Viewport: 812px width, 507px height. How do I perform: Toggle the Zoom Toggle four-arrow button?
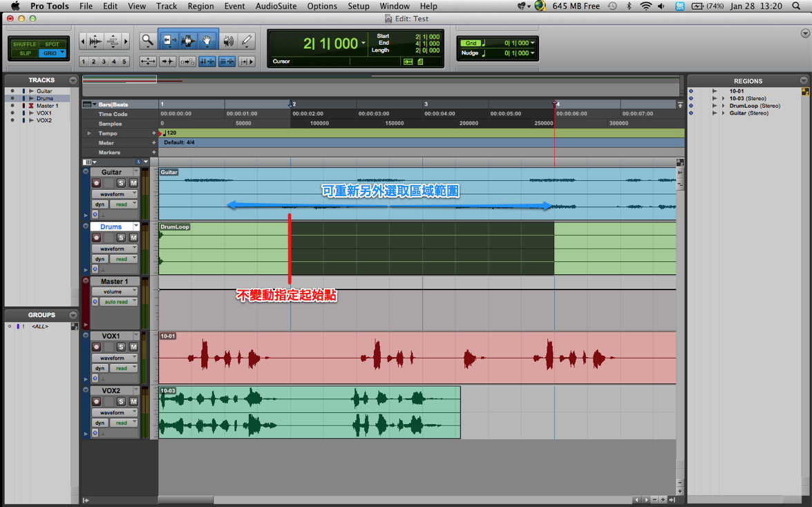coord(148,61)
